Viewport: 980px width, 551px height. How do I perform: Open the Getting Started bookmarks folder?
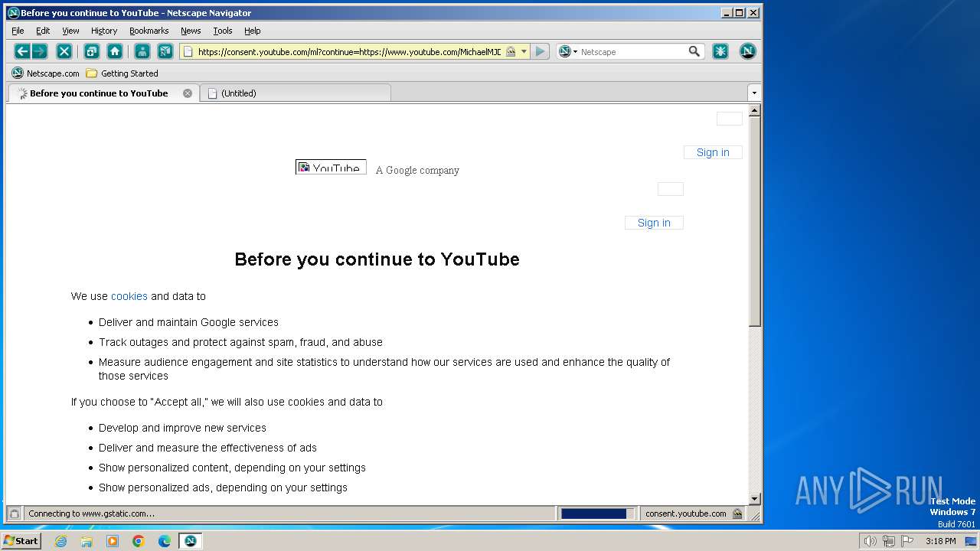pos(122,73)
